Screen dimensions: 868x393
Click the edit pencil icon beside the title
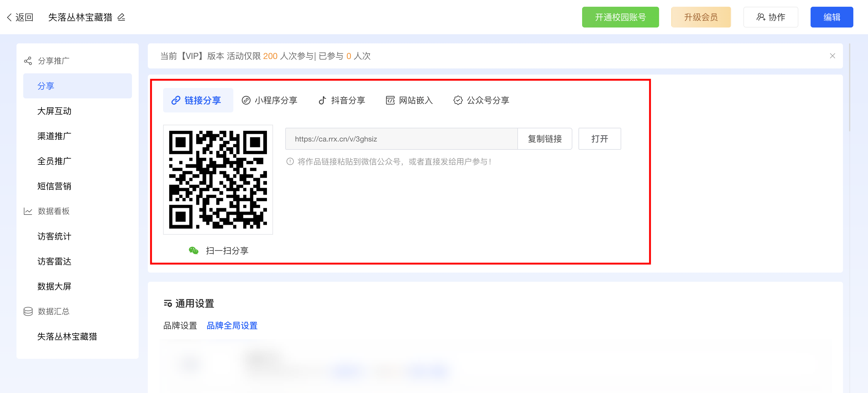tap(121, 17)
